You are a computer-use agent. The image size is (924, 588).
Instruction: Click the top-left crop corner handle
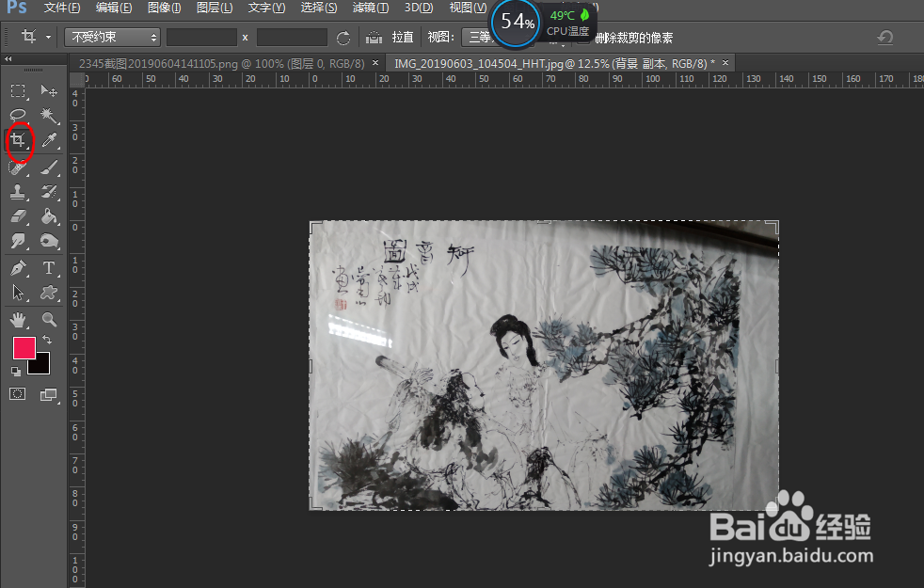pos(314,227)
